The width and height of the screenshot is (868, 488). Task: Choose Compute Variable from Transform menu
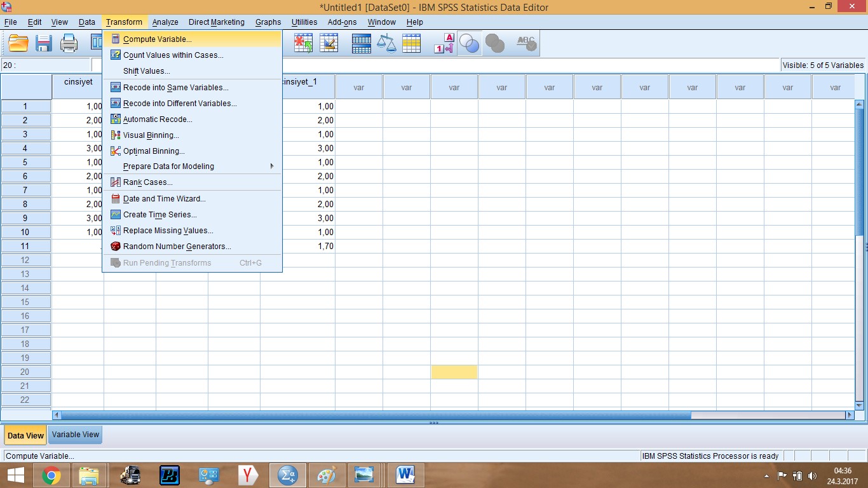pos(192,39)
